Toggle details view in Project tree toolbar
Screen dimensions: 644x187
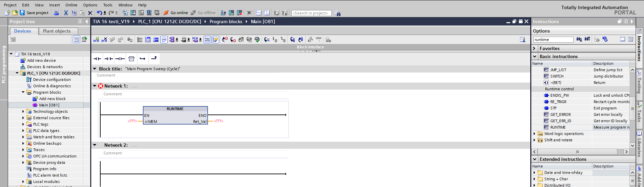(x=76, y=39)
